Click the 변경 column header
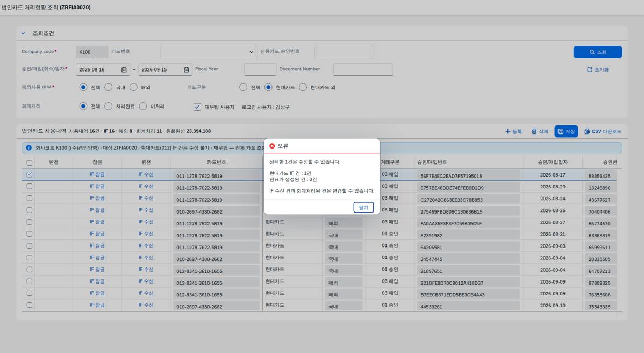Image resolution: width=644 pixels, height=353 pixels. click(54, 163)
